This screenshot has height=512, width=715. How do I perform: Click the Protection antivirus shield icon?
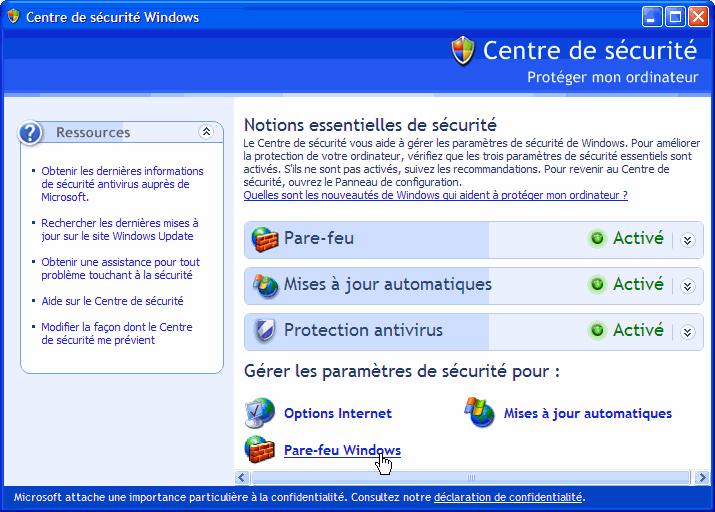pos(265,331)
